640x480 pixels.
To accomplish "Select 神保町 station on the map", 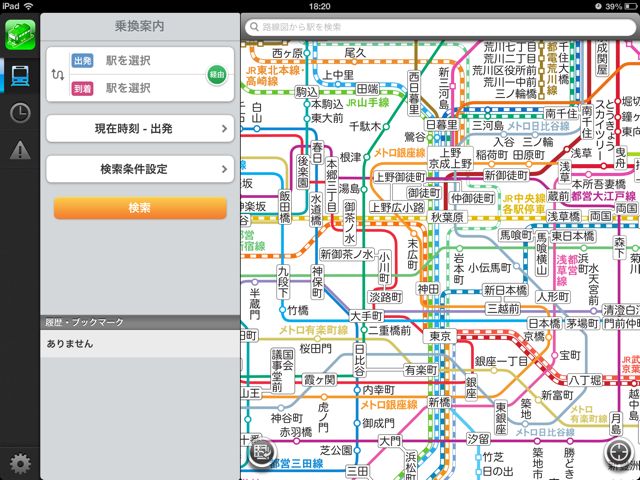I will 317,282.
